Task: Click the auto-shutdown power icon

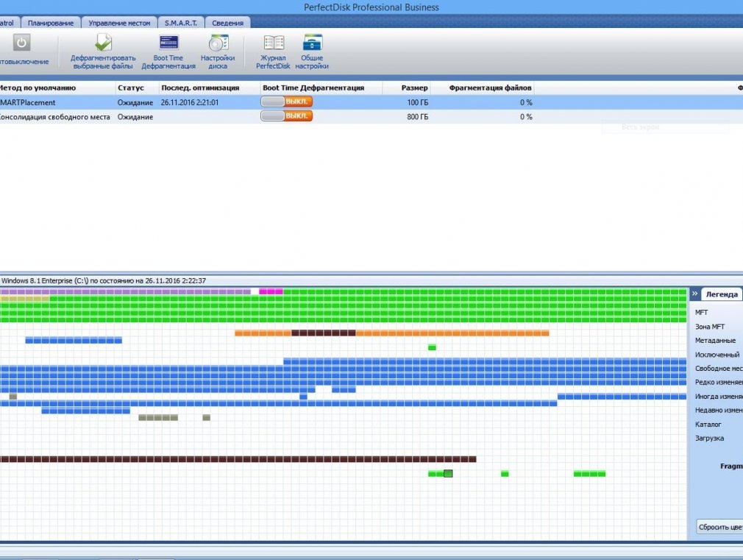Action: click(x=21, y=43)
